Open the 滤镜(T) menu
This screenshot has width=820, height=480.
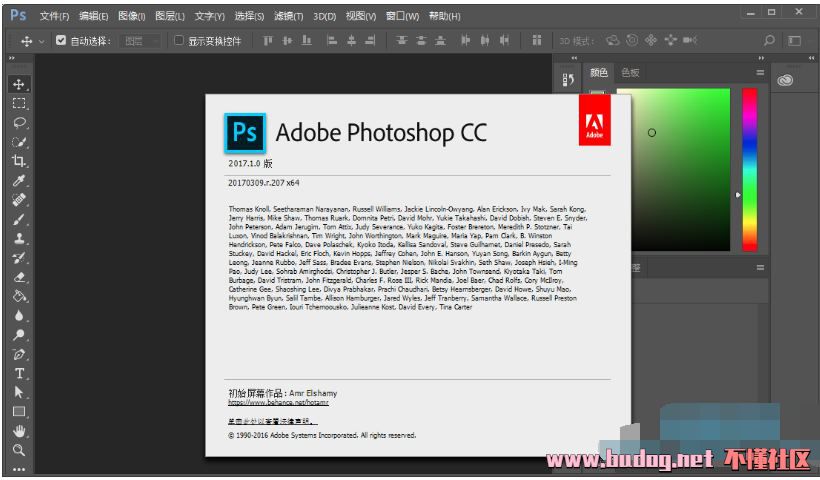click(x=289, y=16)
